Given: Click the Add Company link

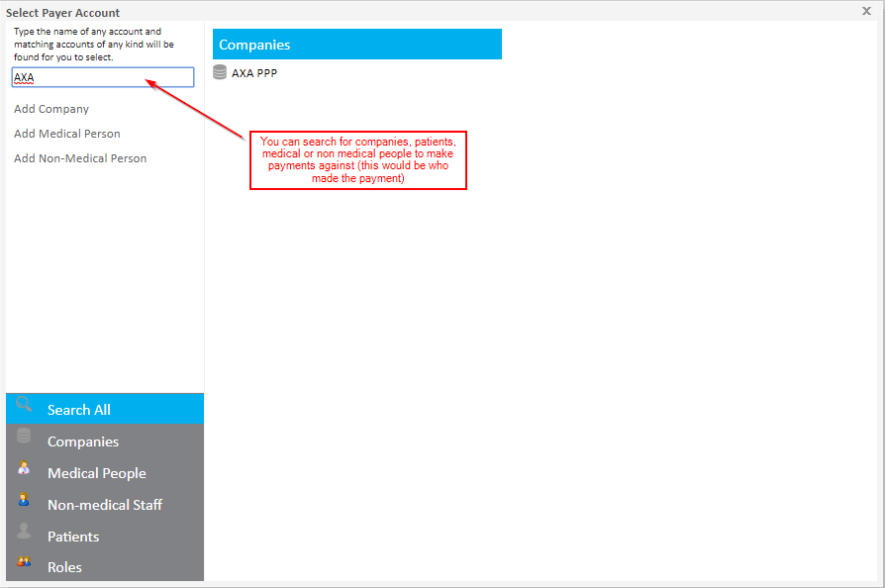Looking at the screenshot, I should (x=51, y=109).
